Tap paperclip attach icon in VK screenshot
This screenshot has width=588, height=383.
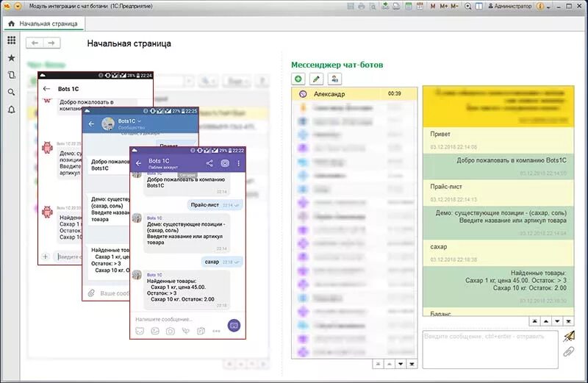pos(91,293)
